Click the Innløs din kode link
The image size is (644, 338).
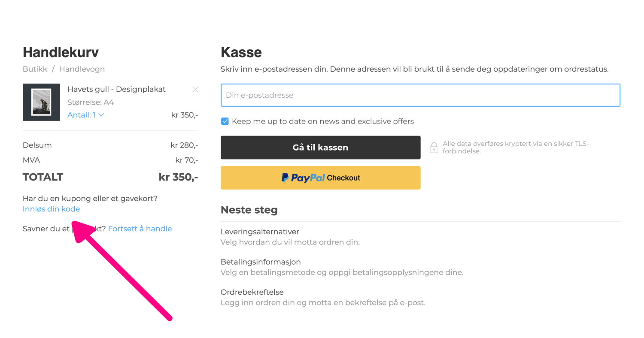[x=51, y=209]
